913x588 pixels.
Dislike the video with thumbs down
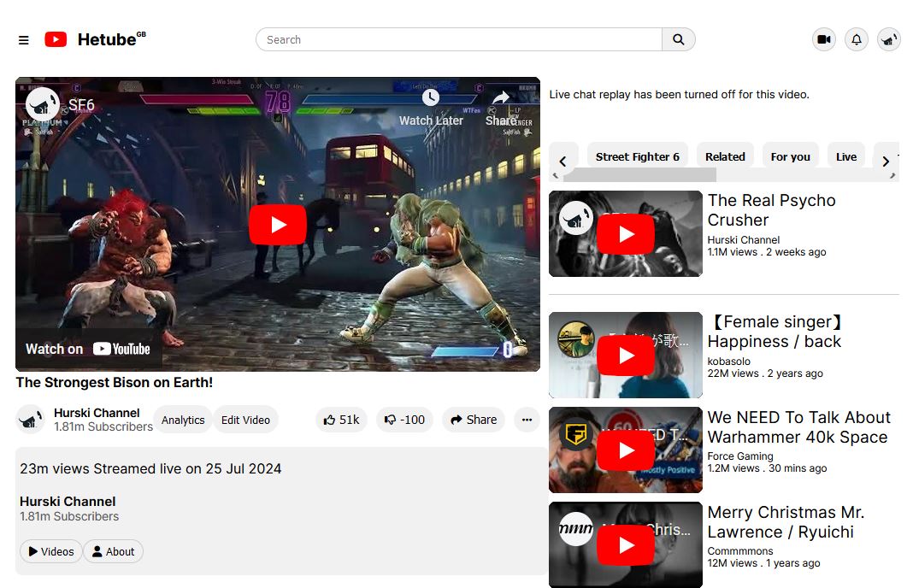tap(404, 420)
